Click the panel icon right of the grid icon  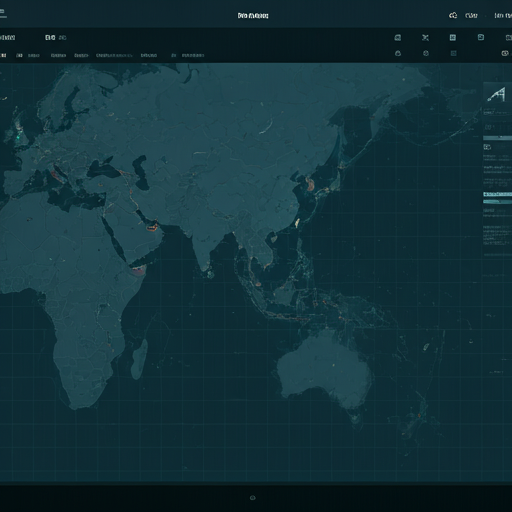(481, 37)
